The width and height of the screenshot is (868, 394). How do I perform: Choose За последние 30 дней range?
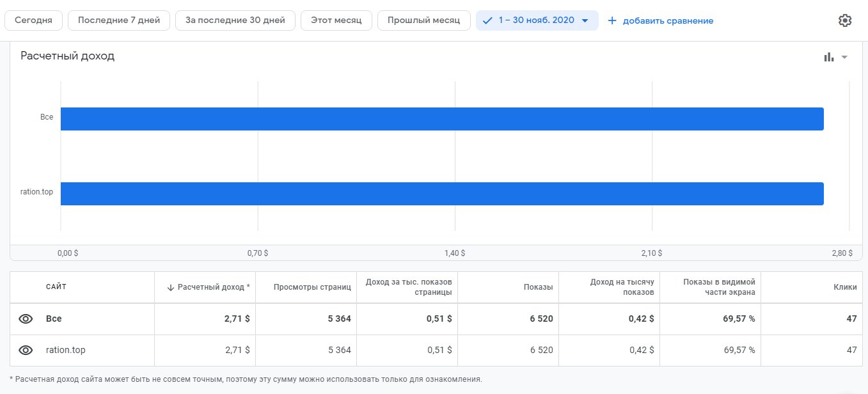click(235, 20)
